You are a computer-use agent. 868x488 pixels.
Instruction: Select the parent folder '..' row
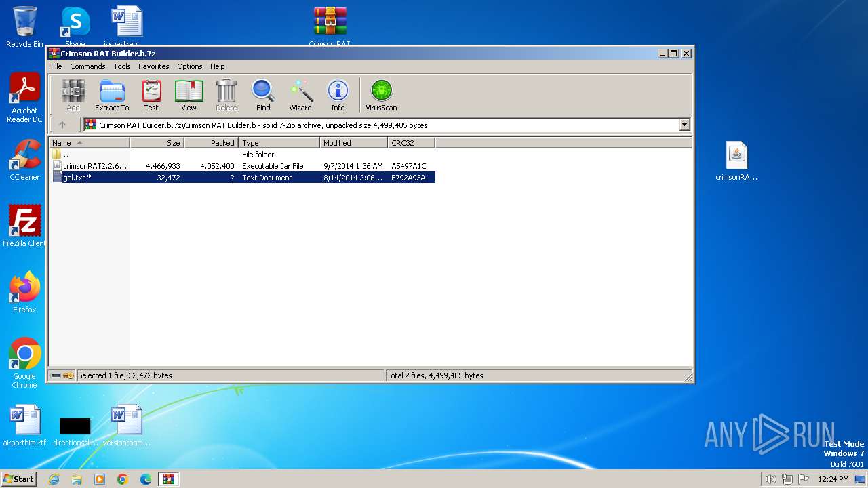coord(242,155)
